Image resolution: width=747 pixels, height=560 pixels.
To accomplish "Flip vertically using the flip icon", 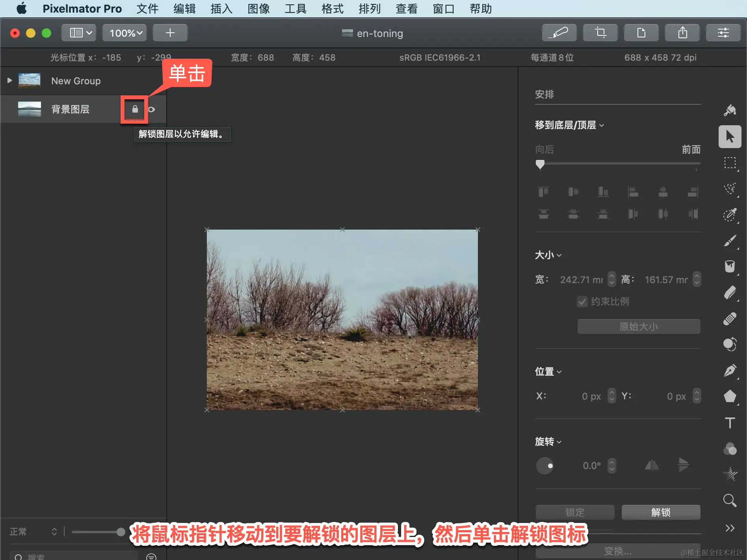I will coord(683,465).
